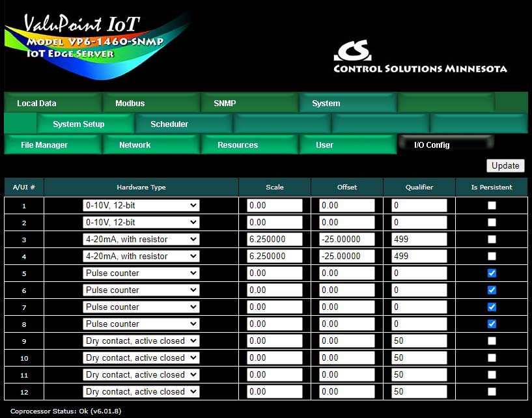
Task: Disable persistence on input 8
Action: point(492,324)
